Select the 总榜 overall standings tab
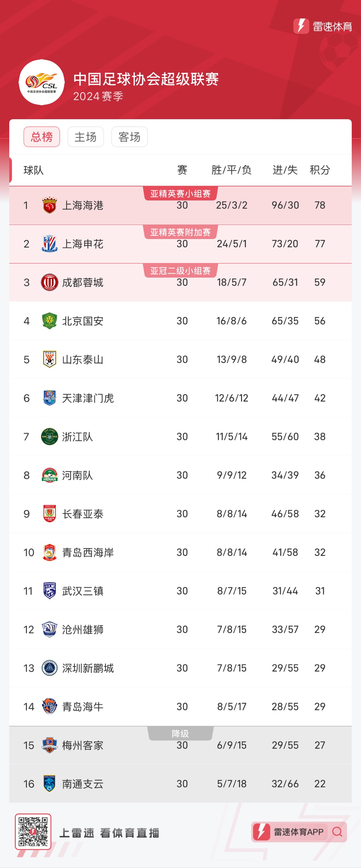The width and height of the screenshot is (361, 868). point(42,137)
